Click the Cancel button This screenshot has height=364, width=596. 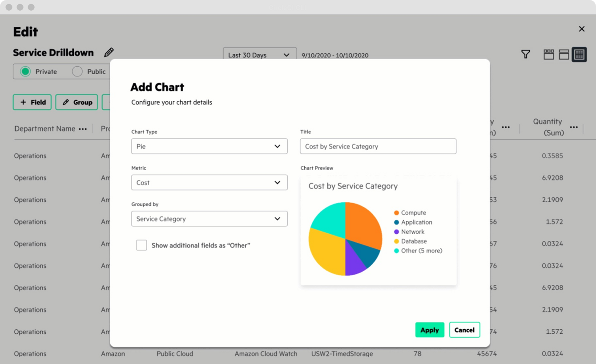point(464,330)
